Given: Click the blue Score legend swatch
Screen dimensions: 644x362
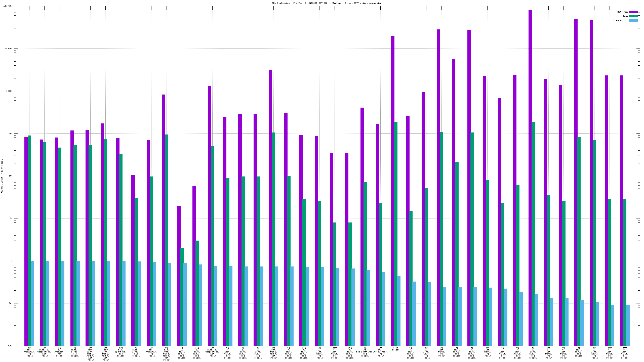Looking at the screenshot, I should (633, 20).
